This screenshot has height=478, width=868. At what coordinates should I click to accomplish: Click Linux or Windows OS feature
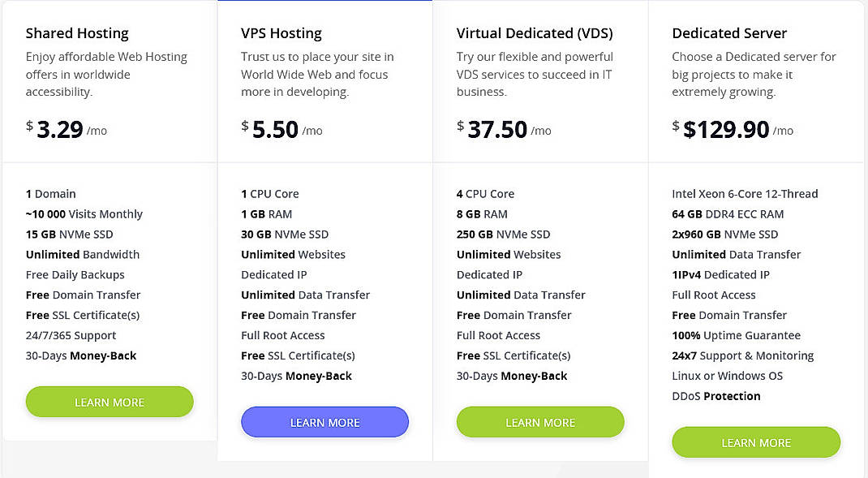pyautogui.click(x=726, y=376)
